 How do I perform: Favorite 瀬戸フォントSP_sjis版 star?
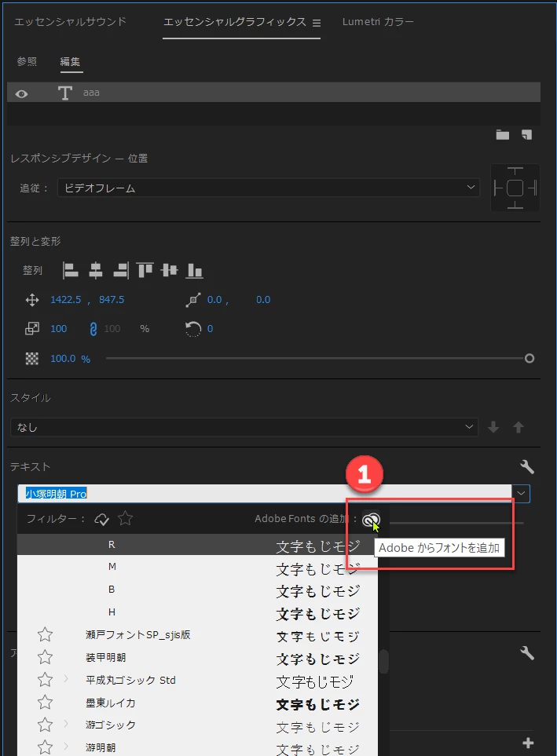tap(45, 634)
